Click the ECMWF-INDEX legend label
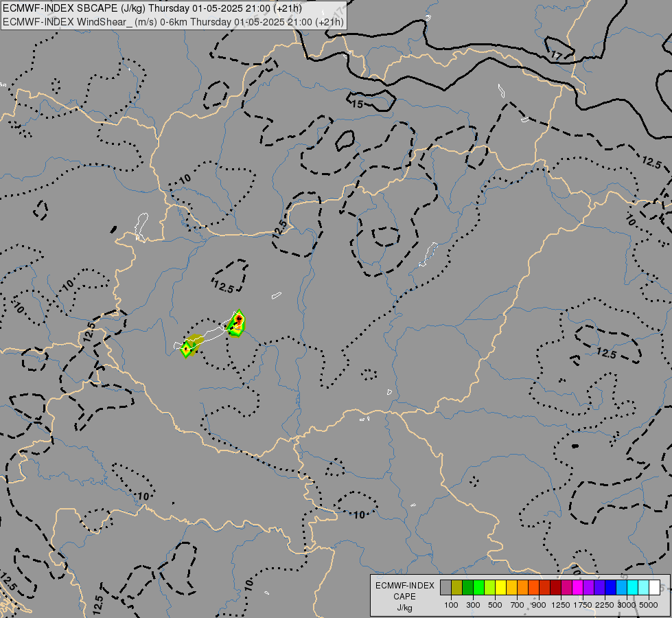 [x=404, y=586]
